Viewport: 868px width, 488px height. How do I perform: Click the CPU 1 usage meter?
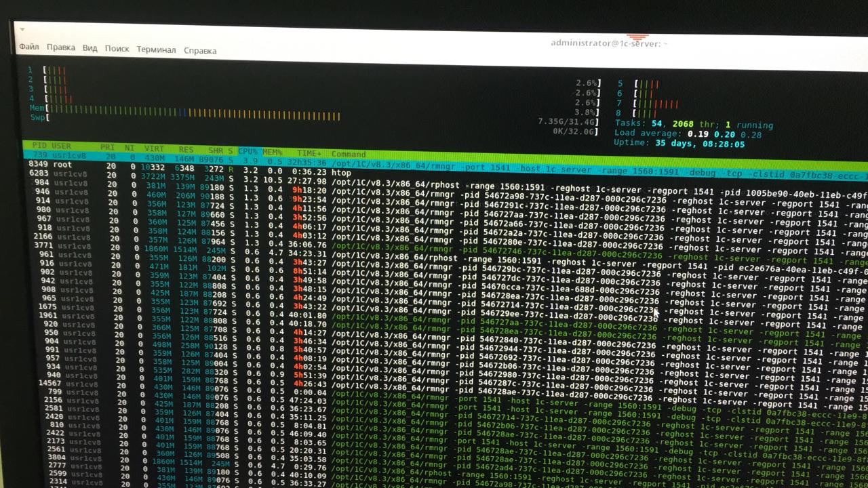(314, 77)
